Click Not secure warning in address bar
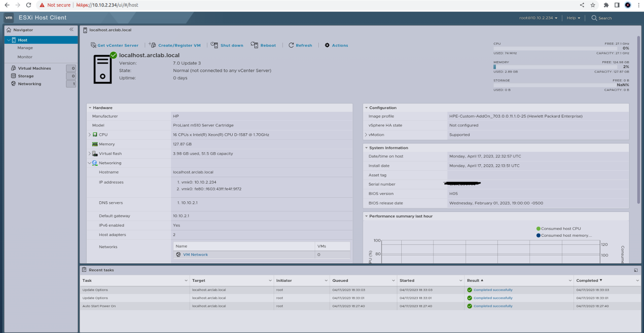The height and width of the screenshot is (333, 644). (x=55, y=5)
